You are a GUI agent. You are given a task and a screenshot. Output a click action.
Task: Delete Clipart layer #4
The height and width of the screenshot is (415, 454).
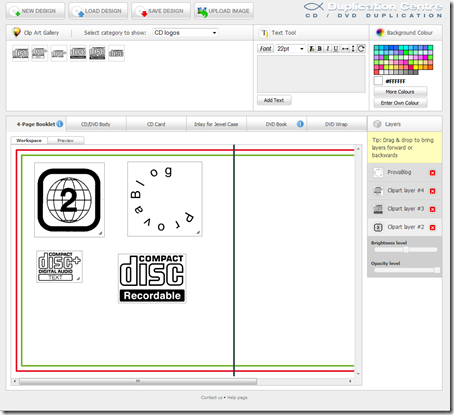pyautogui.click(x=432, y=191)
